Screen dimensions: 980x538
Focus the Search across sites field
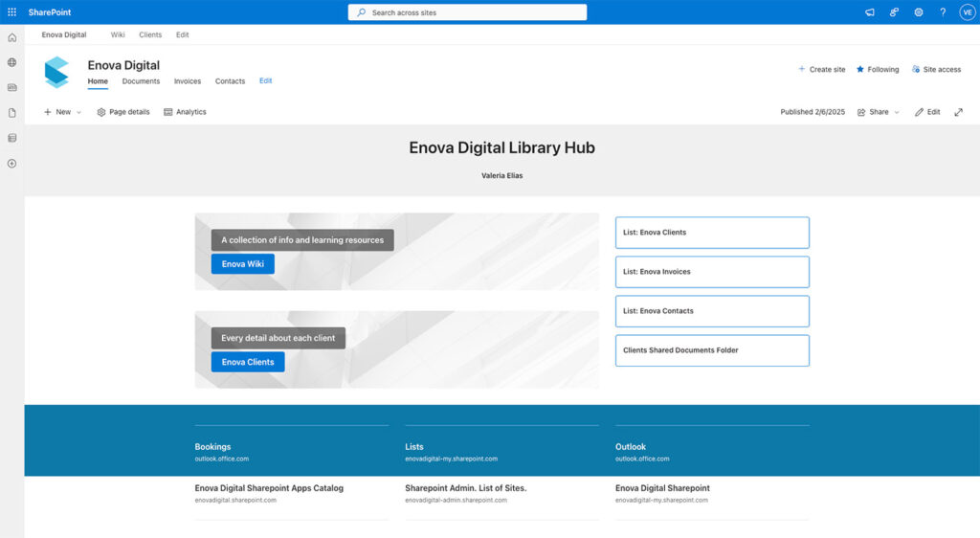(467, 11)
